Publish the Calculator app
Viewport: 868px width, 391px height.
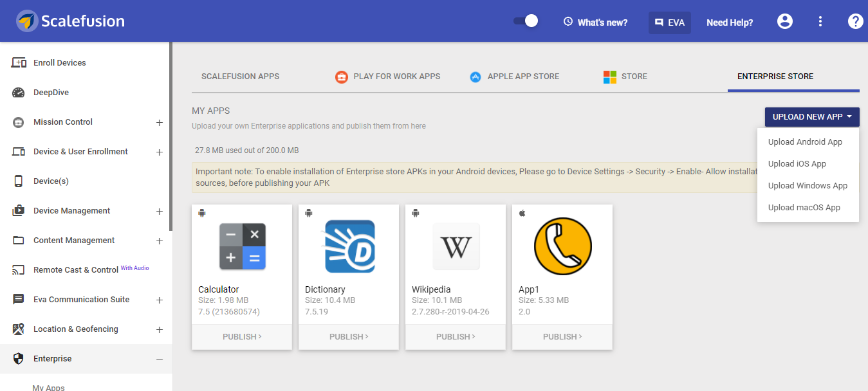[242, 336]
